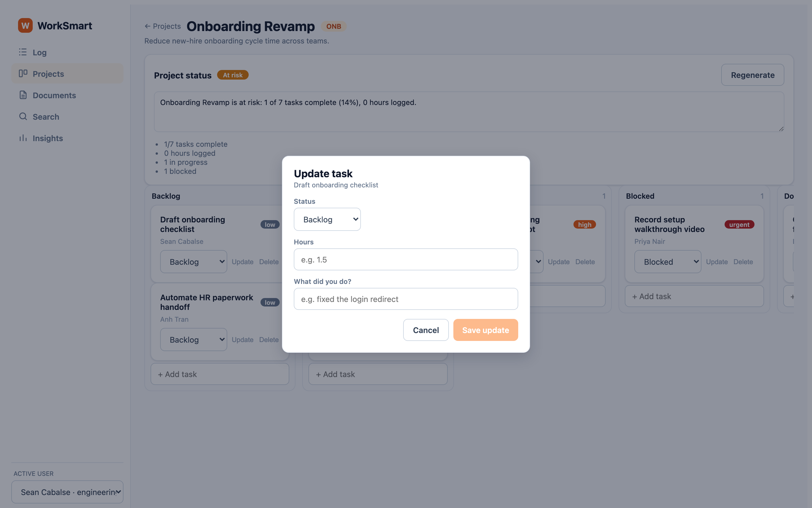Click Update on the high priority card

[x=559, y=262]
